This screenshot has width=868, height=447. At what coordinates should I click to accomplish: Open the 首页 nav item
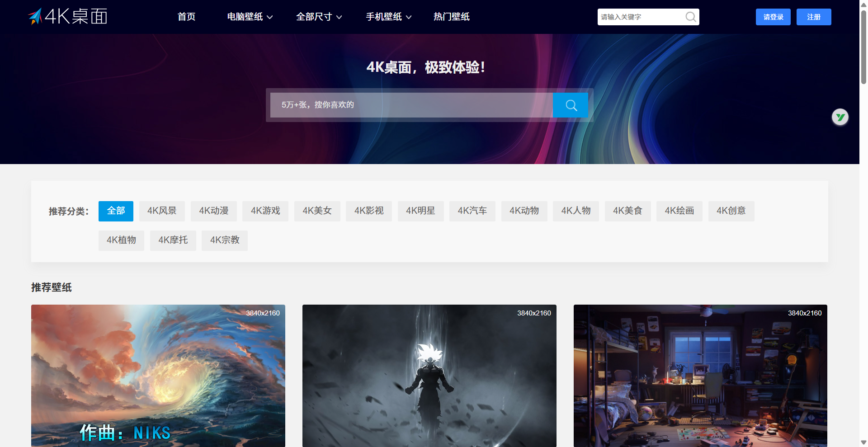pyautogui.click(x=186, y=17)
